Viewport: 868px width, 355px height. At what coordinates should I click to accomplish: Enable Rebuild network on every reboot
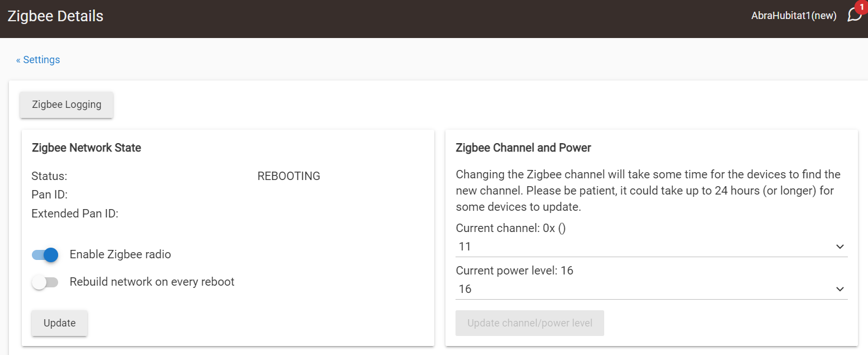[x=45, y=282]
